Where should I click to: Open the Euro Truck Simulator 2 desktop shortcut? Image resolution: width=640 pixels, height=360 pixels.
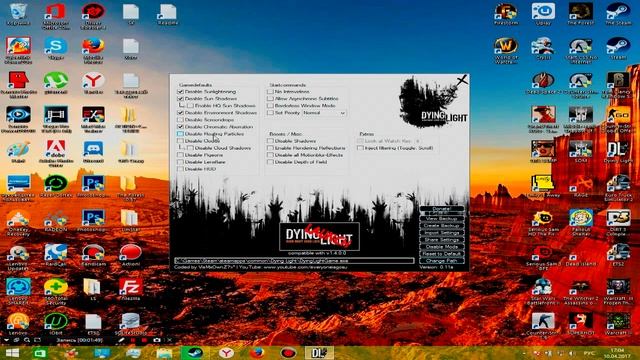[618, 188]
